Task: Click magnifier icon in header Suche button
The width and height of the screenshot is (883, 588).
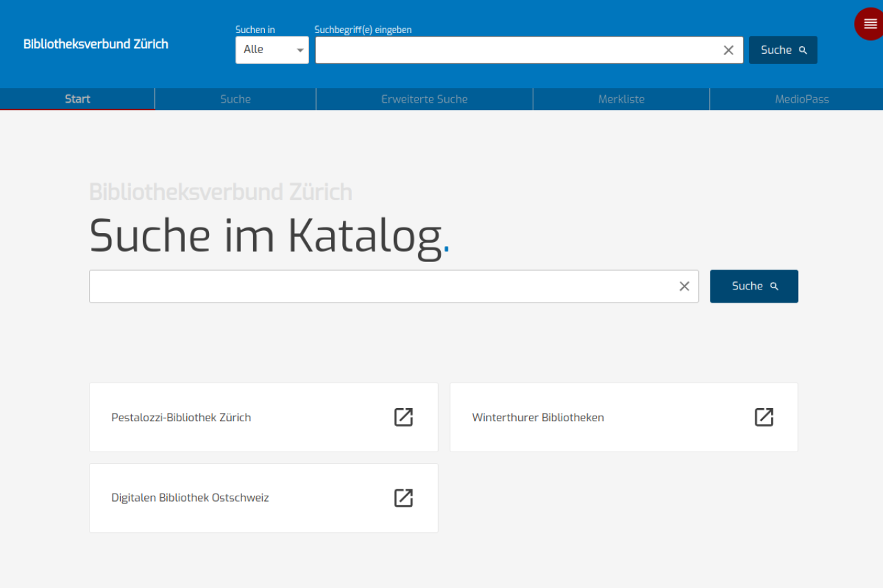Action: (803, 50)
